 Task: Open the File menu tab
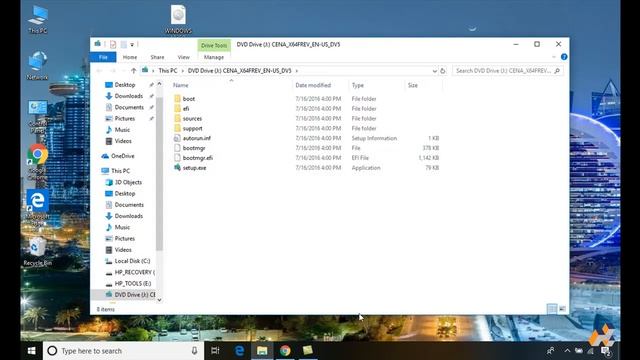tap(103, 57)
